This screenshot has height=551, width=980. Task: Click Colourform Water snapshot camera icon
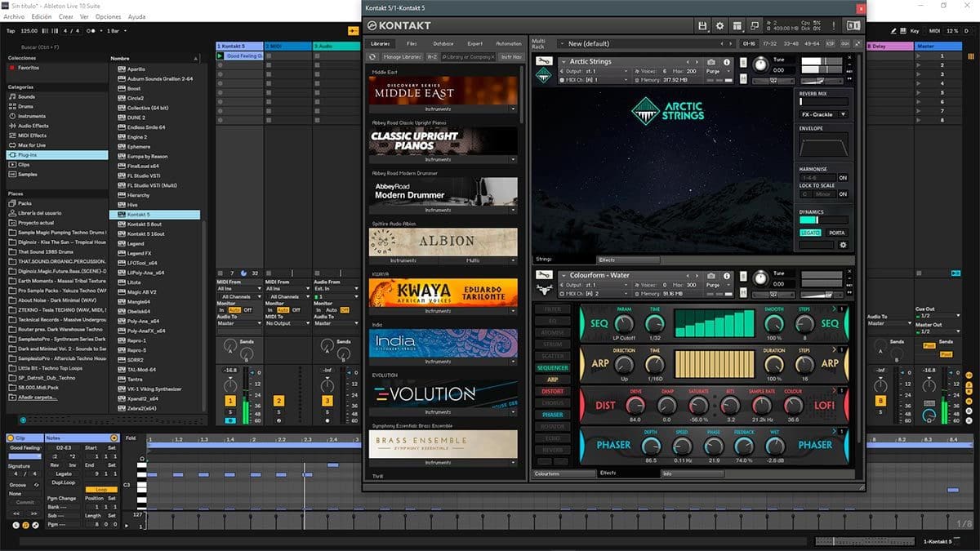[x=711, y=275]
